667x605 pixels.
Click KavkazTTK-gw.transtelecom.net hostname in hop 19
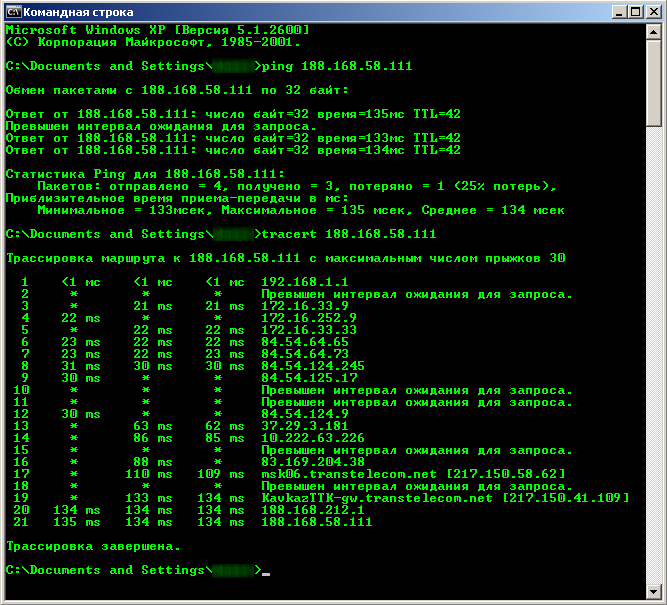(x=374, y=497)
